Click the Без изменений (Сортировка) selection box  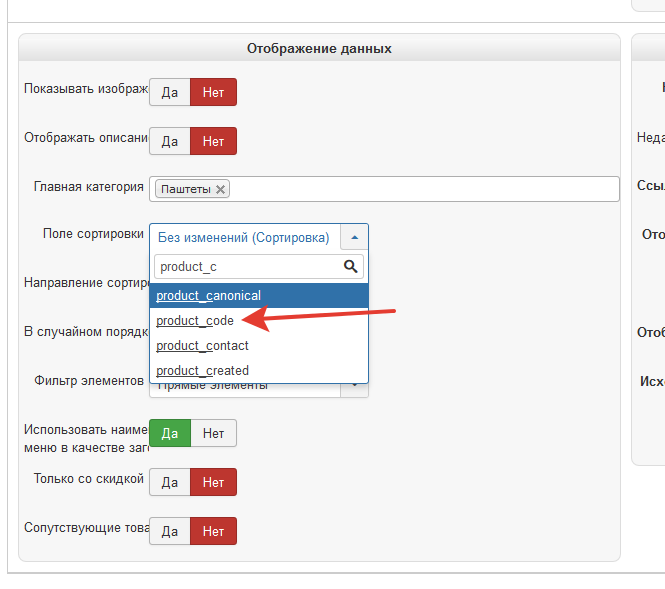click(x=244, y=237)
